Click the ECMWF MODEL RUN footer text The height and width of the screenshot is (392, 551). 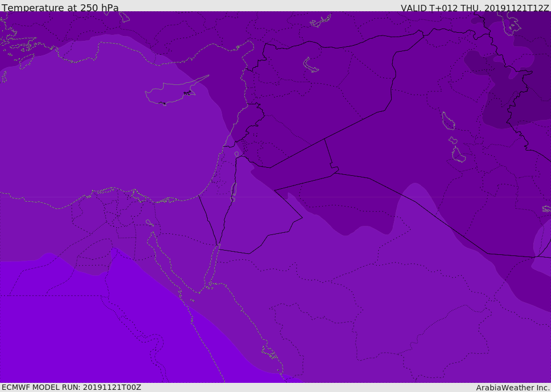[71, 387]
